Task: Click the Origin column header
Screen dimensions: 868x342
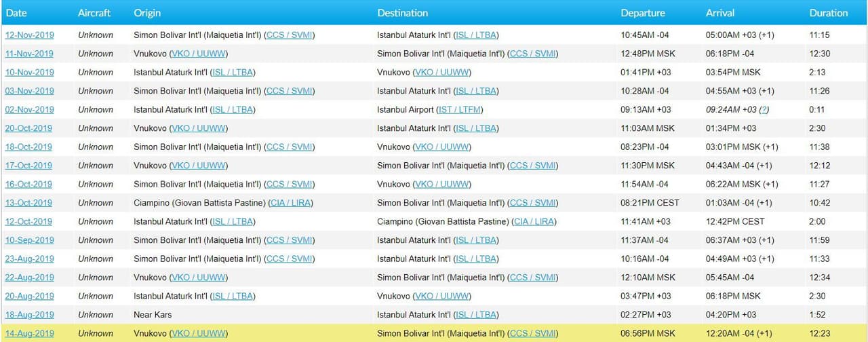Action: point(147,13)
